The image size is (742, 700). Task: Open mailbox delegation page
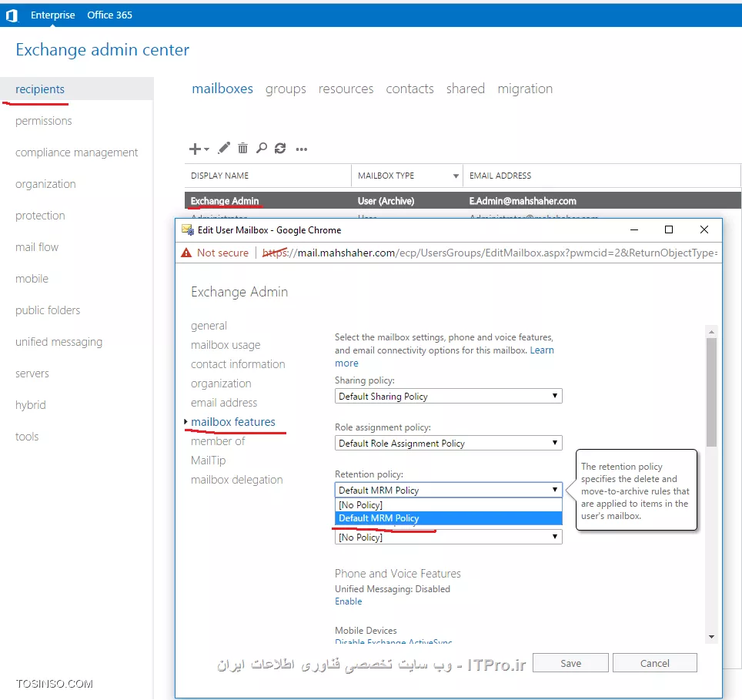click(x=236, y=480)
